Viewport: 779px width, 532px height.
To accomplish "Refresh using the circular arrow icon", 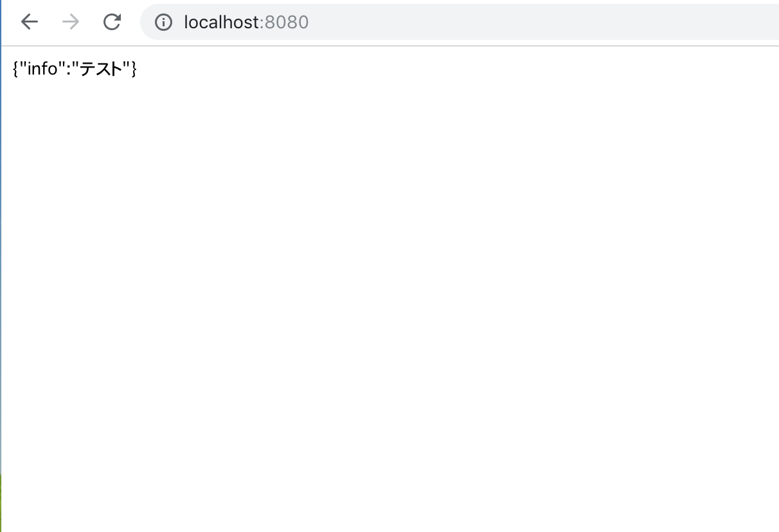I will (112, 22).
